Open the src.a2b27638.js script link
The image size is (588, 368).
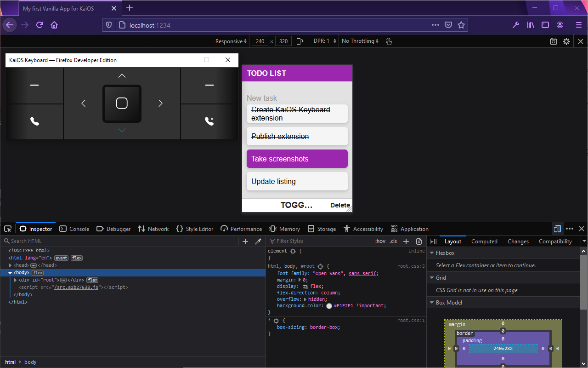[x=76, y=287]
